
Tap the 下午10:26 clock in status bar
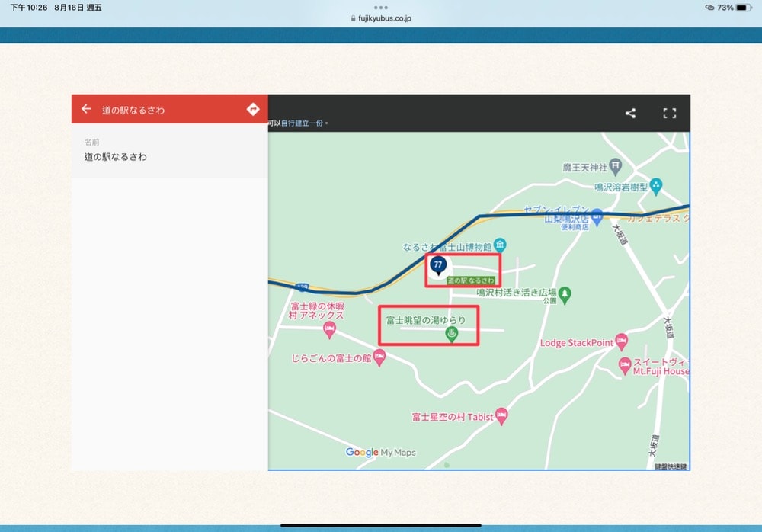(x=29, y=8)
